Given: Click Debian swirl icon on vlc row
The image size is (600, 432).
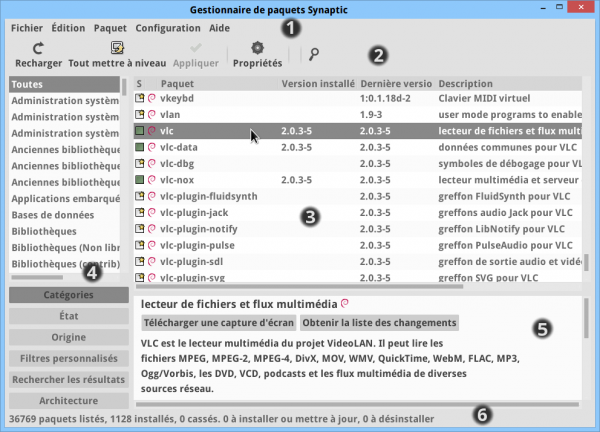Looking at the screenshot, I should click(152, 131).
